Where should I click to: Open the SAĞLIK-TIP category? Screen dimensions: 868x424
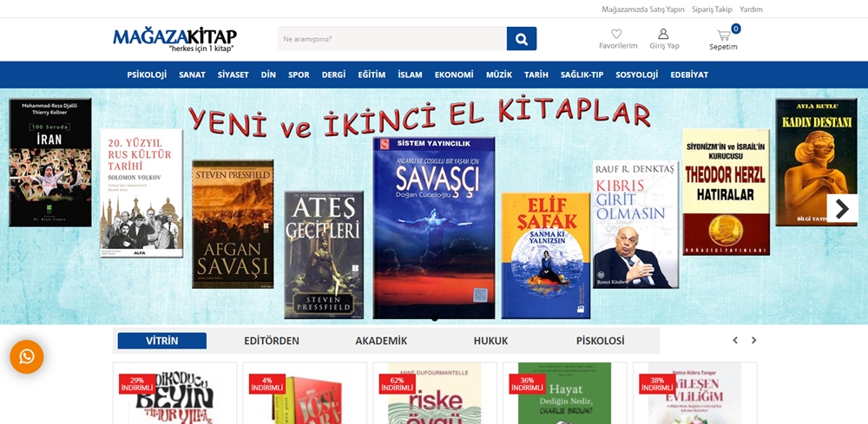click(x=582, y=75)
